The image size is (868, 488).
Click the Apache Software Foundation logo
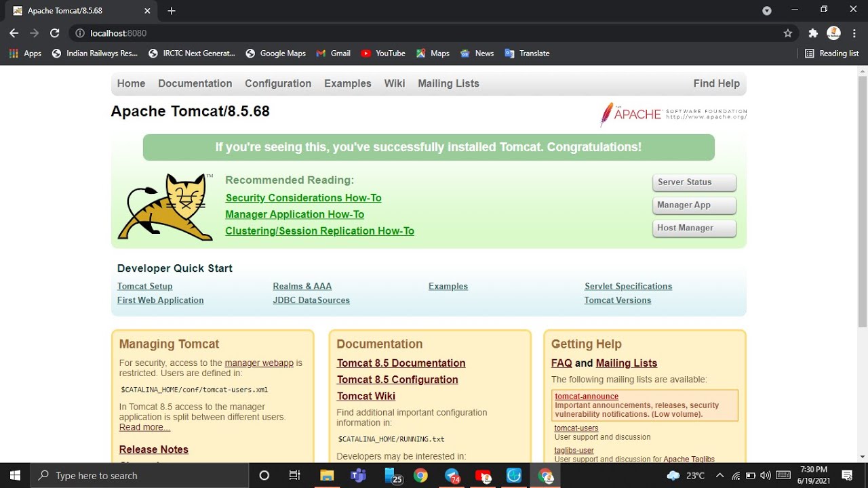(x=673, y=114)
